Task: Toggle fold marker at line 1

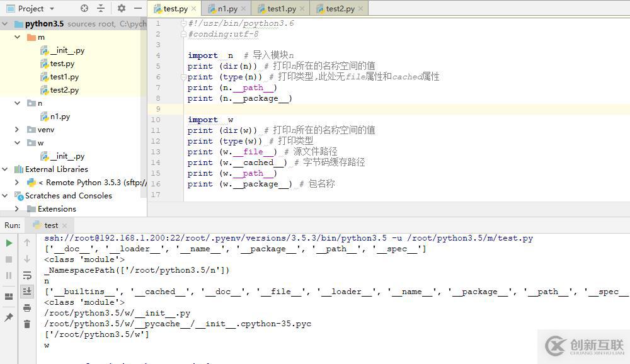Action: pyautogui.click(x=183, y=23)
